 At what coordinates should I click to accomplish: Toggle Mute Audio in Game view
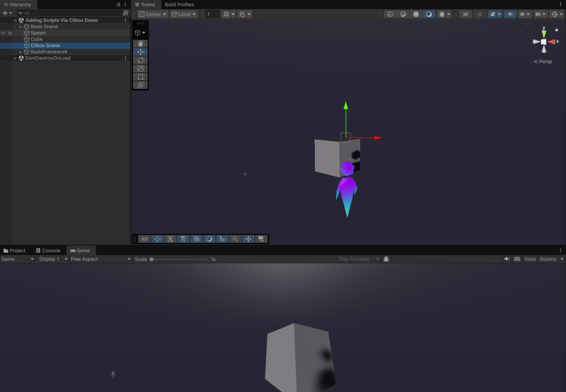(x=507, y=259)
